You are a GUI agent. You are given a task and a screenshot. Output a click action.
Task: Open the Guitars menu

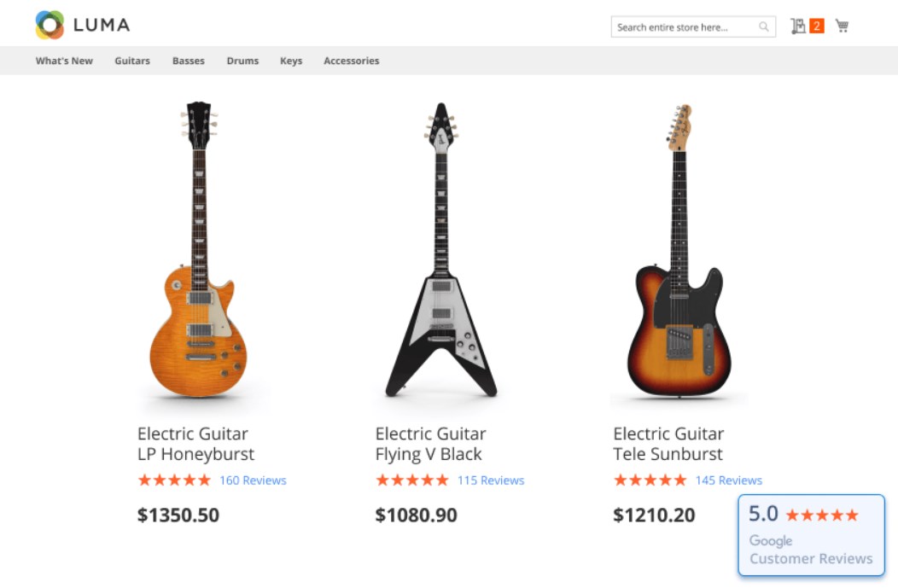(x=132, y=61)
